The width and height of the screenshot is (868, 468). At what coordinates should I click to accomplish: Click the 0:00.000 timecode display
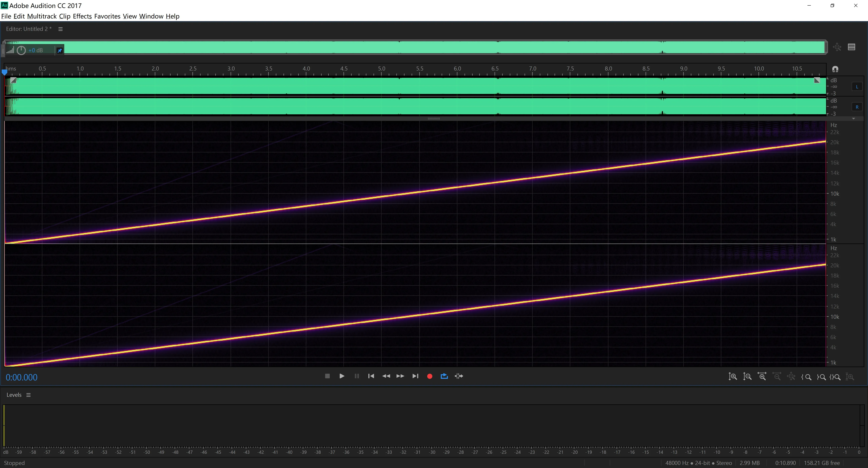22,377
